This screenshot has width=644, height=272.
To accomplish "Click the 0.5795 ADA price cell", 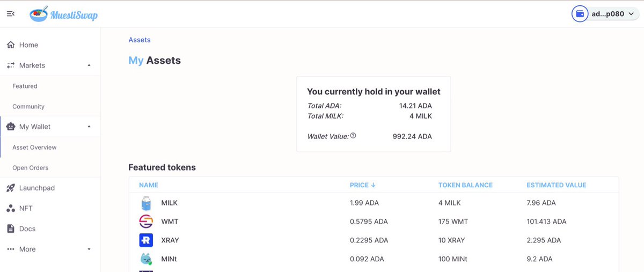I will (369, 222).
